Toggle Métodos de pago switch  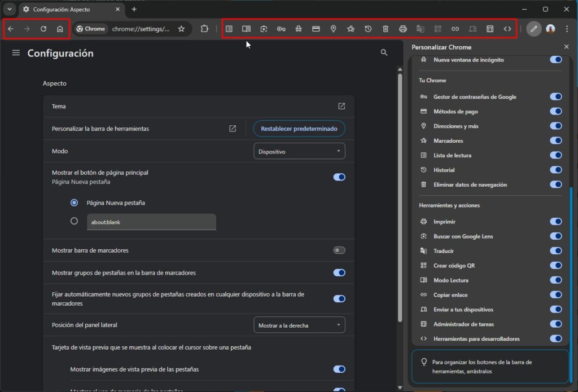(x=556, y=111)
